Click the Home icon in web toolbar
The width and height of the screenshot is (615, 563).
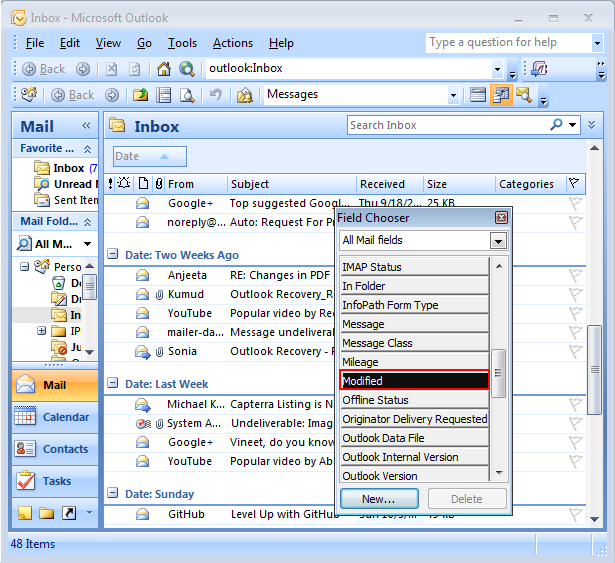[x=164, y=69]
